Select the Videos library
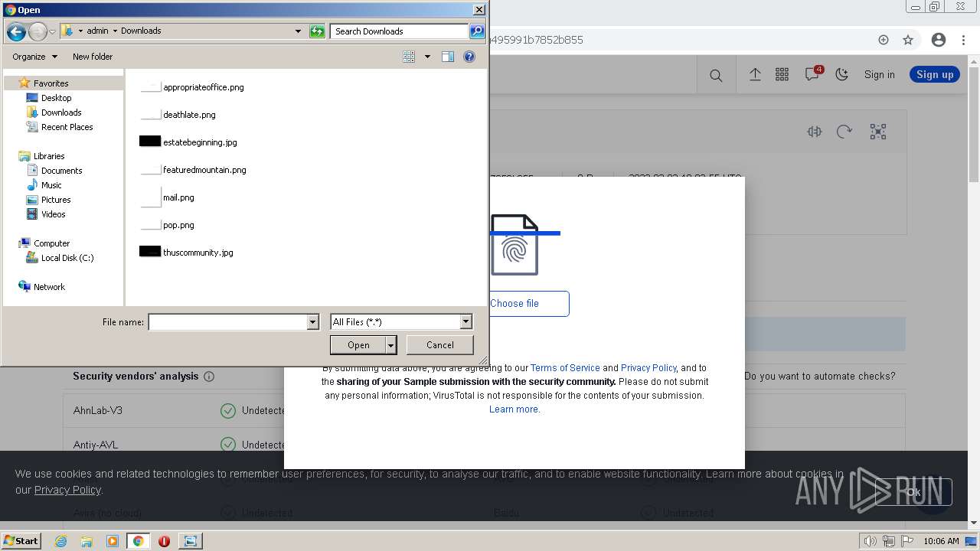Screen dimensions: 980x551 click(53, 214)
